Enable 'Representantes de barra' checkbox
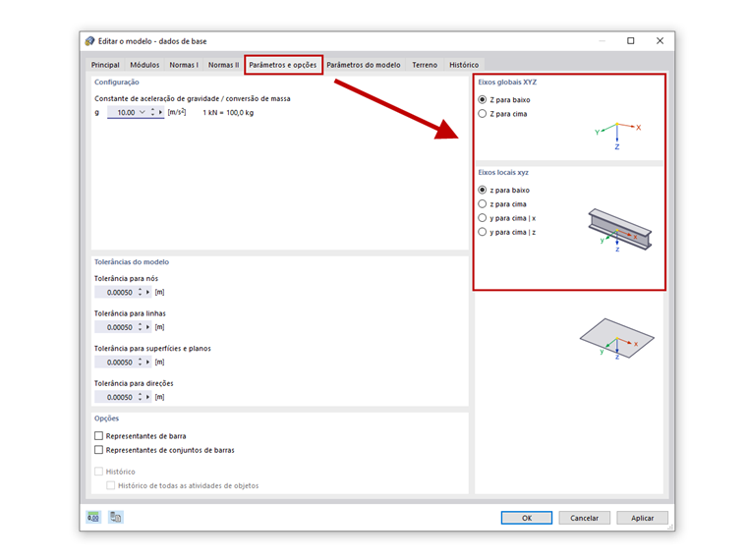Image resolution: width=747 pixels, height=560 pixels. pos(98,435)
